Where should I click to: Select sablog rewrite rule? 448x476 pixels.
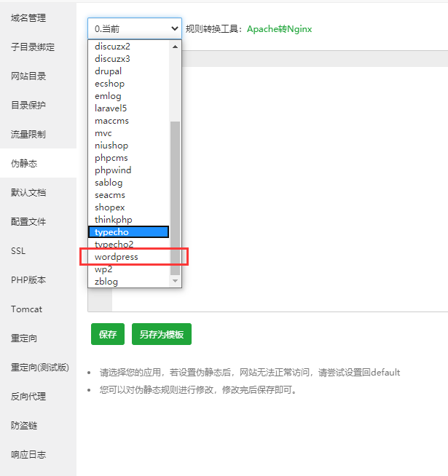128,183
